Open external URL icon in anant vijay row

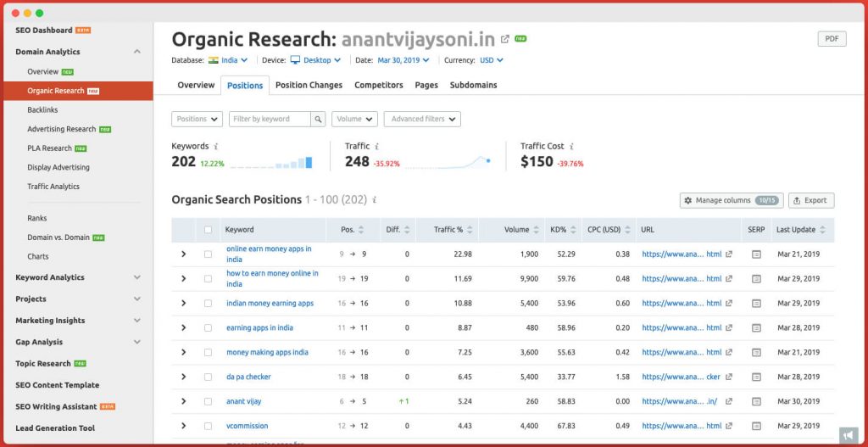[x=729, y=401]
